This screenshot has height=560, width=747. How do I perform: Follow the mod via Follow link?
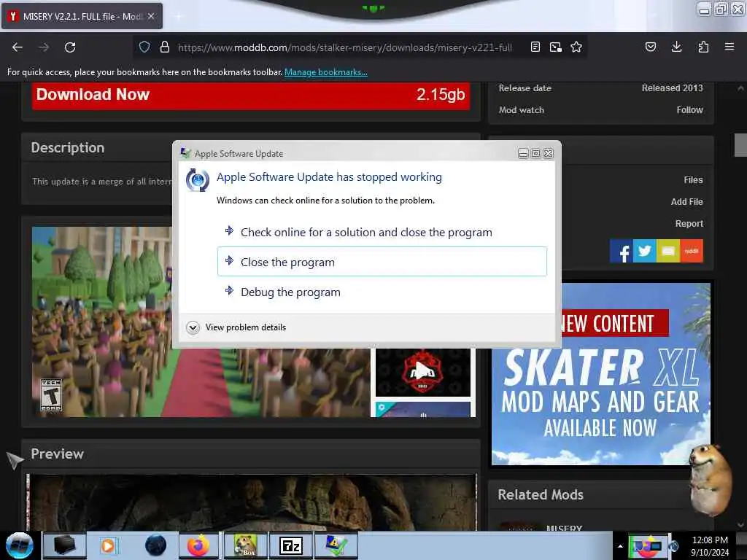point(689,110)
